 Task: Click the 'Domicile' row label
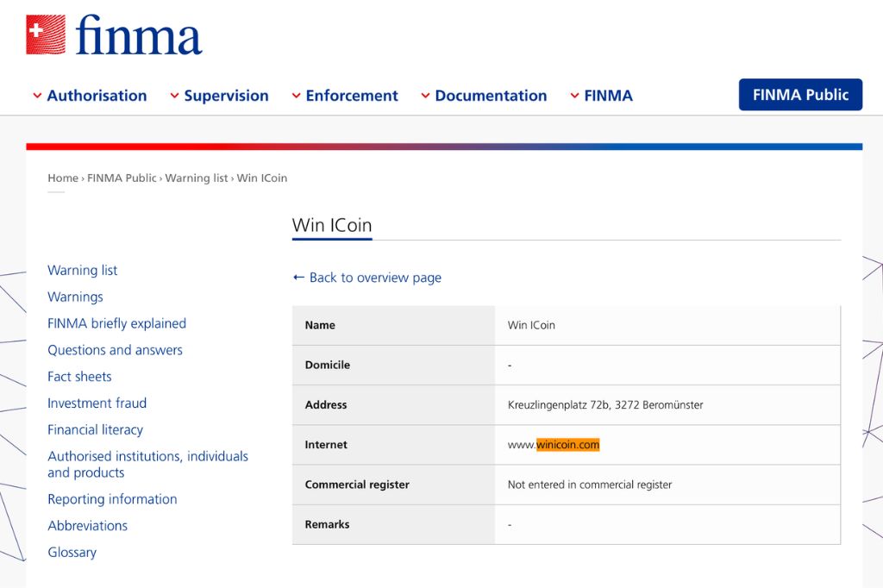click(327, 365)
